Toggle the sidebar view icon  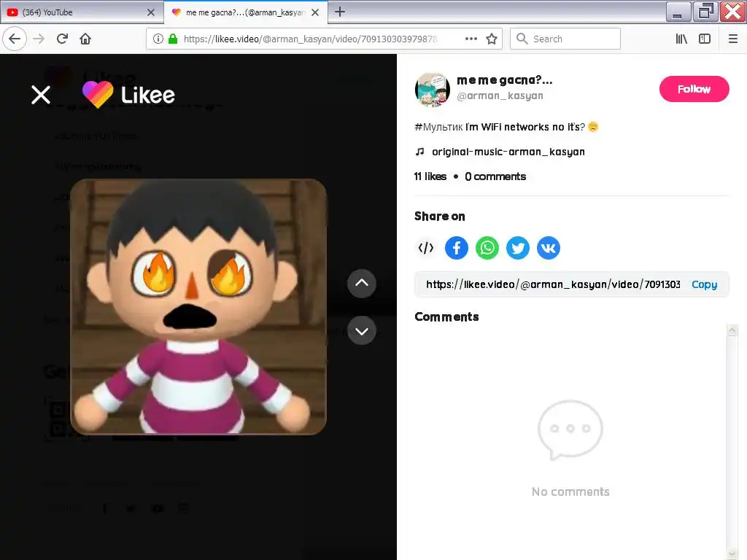tap(705, 39)
